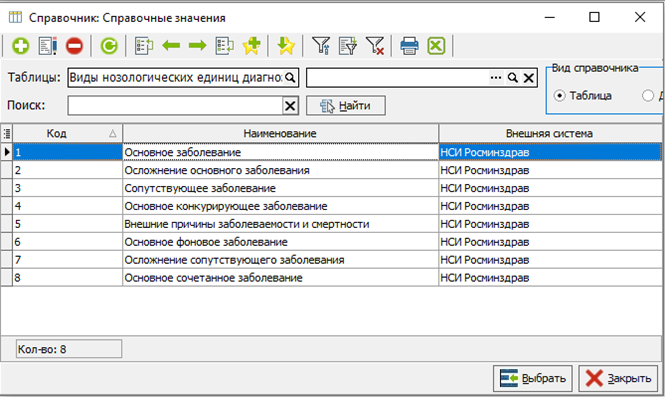
Task: Select the Таблица radio button
Action: click(559, 96)
